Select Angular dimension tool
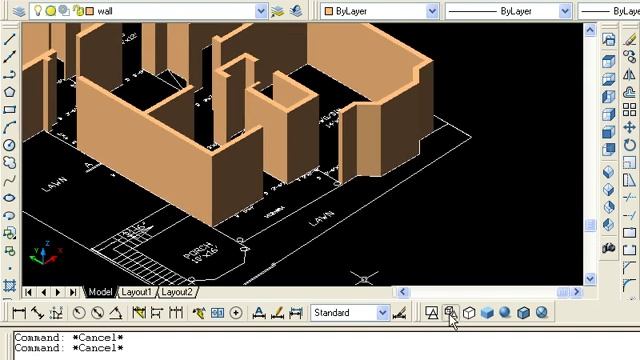The width and height of the screenshot is (640, 360). point(116,313)
